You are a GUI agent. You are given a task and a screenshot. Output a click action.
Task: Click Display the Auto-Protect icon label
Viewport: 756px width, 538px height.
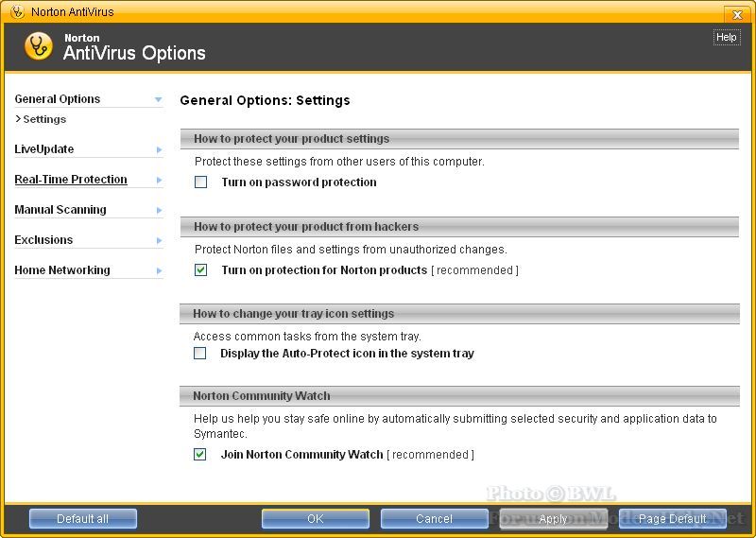347,354
